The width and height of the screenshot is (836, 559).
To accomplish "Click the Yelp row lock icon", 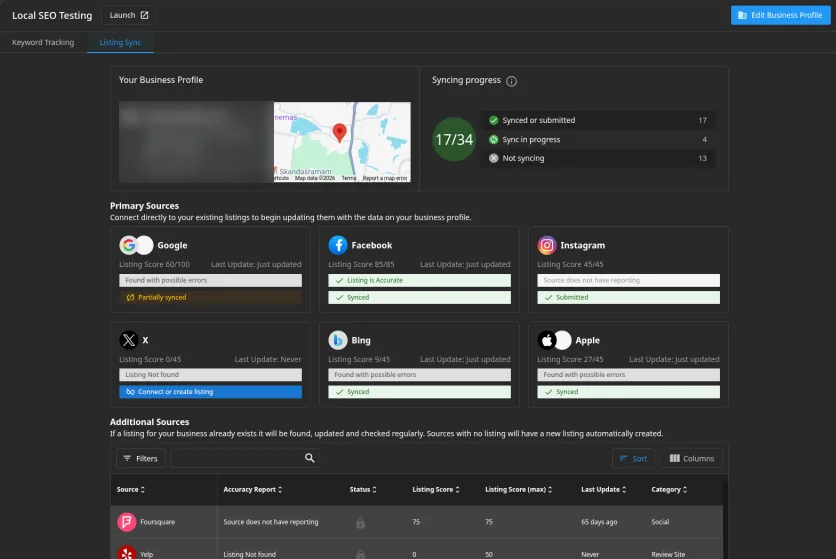I will click(360, 554).
